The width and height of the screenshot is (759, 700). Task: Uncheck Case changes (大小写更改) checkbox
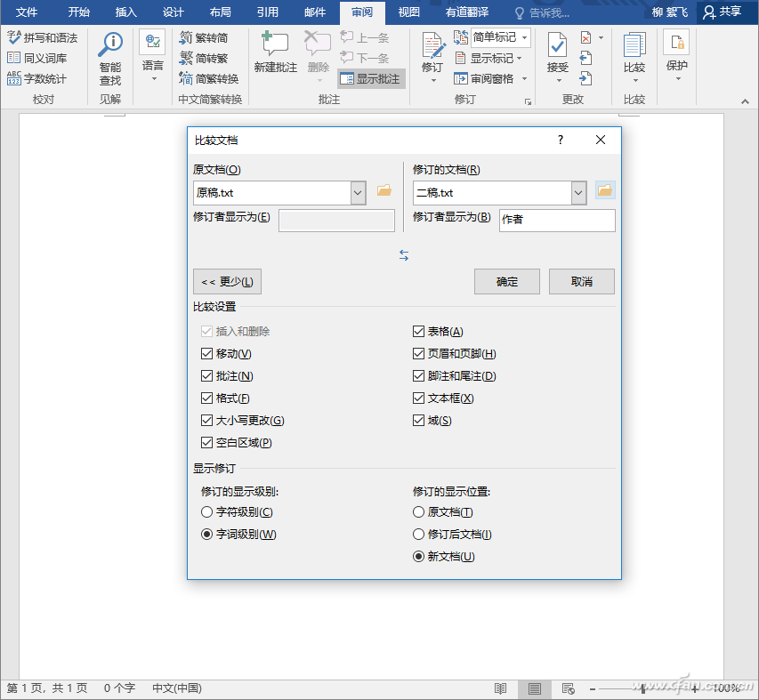coord(206,421)
